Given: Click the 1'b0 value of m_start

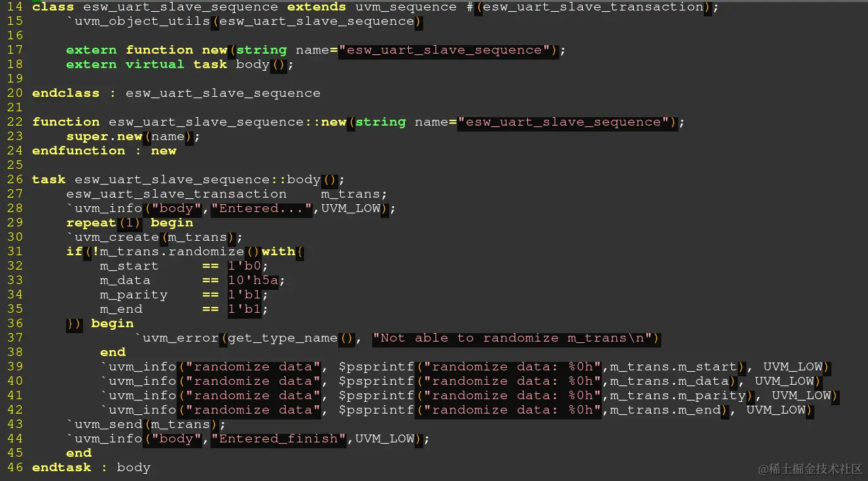Looking at the screenshot, I should point(245,266).
